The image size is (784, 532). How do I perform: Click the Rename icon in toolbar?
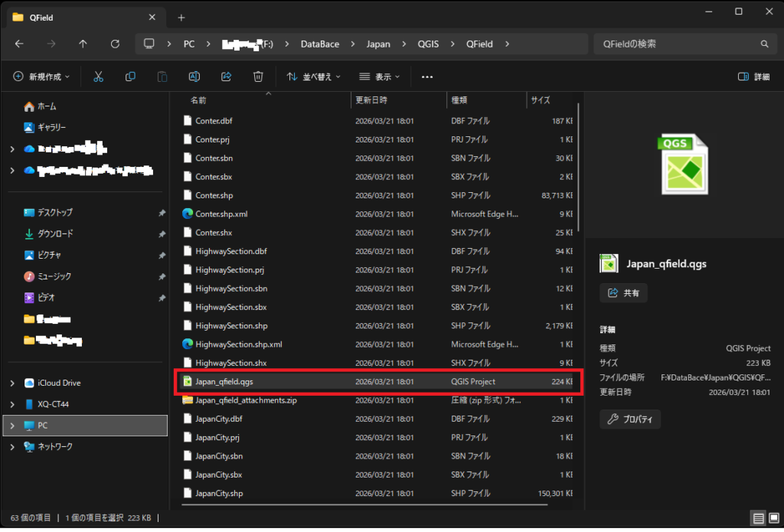tap(194, 77)
